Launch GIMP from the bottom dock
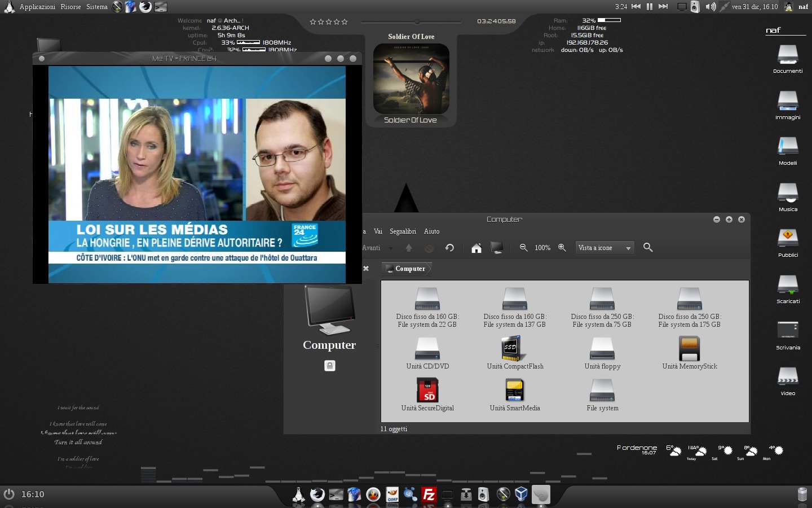The image size is (812, 508). coord(392,494)
